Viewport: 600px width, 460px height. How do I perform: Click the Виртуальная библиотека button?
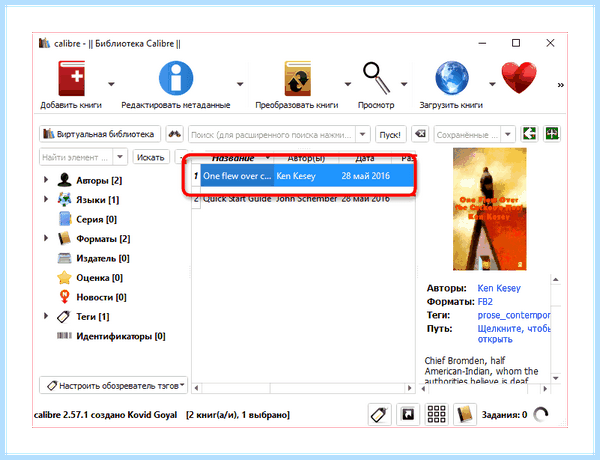[x=100, y=134]
